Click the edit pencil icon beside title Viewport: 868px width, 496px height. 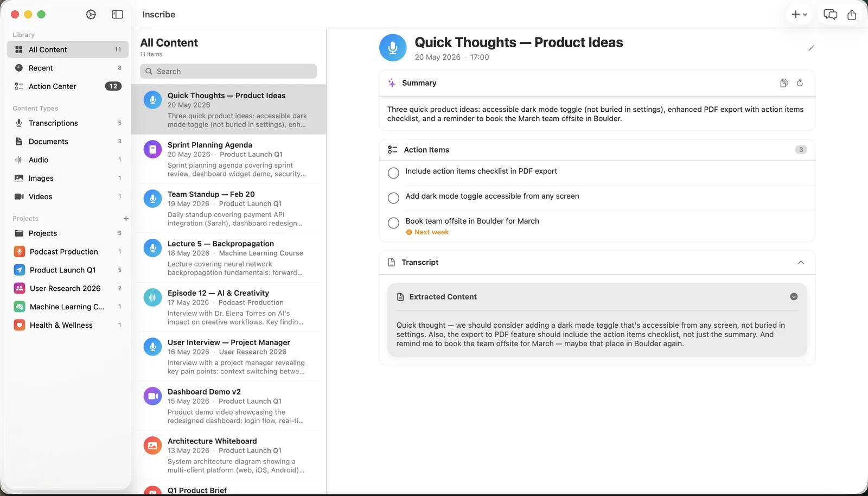tap(811, 48)
